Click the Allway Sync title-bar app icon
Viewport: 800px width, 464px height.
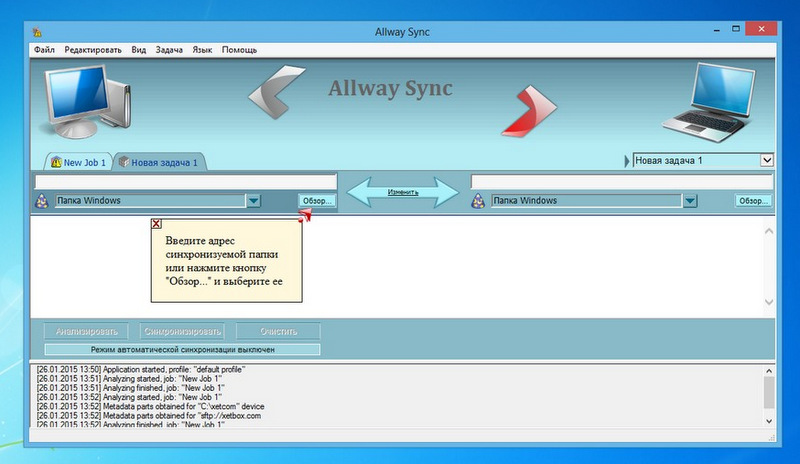37,32
